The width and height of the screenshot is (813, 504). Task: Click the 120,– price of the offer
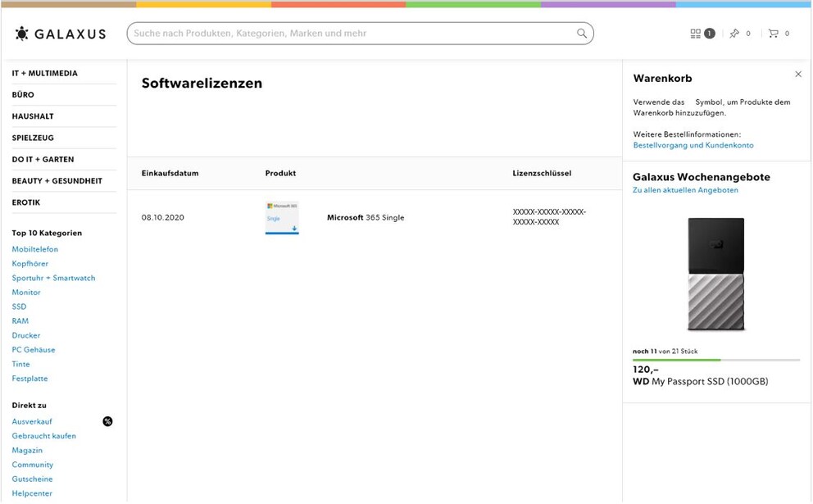[x=646, y=370]
